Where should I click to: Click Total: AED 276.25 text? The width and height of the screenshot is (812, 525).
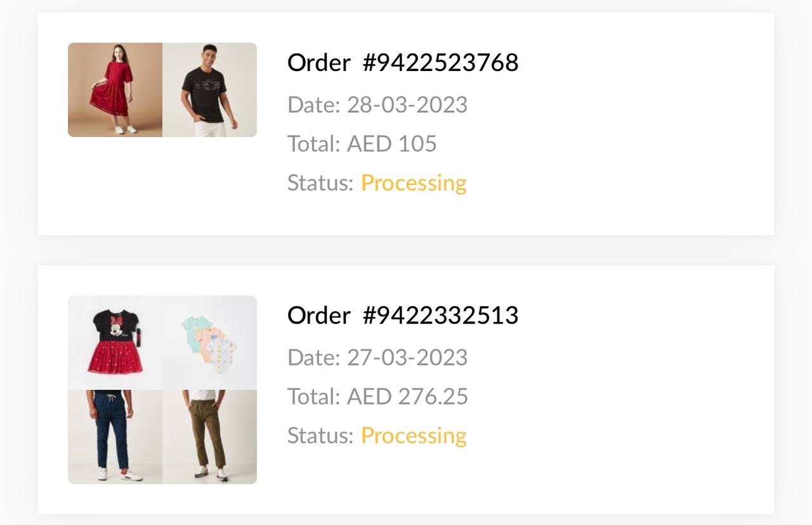(377, 396)
